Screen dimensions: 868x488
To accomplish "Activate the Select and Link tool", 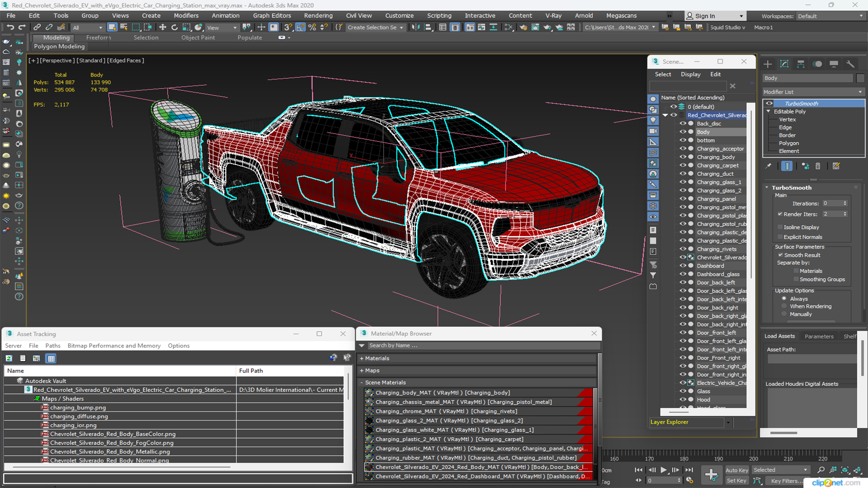I will click(x=38, y=28).
